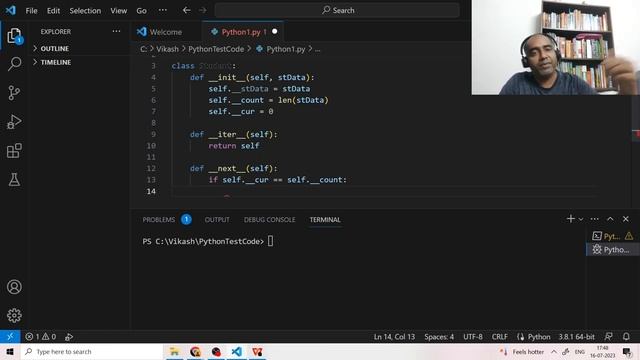Select the Pytho... debug terminal entry
Image resolution: width=640 pixels, height=360 pixels.
(613, 249)
